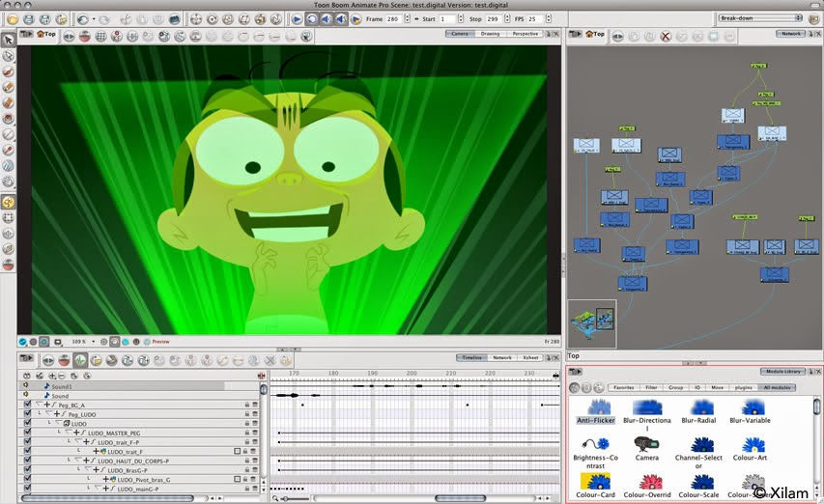824x504 pixels.
Task: Select the Select arrow tool in left toolbar
Action: coord(9,40)
